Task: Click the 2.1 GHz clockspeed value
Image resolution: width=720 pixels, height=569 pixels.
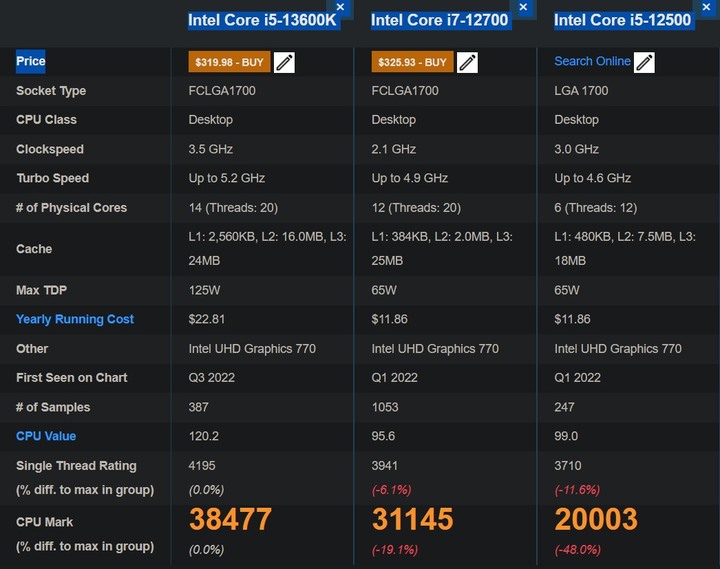Action: pyautogui.click(x=394, y=149)
